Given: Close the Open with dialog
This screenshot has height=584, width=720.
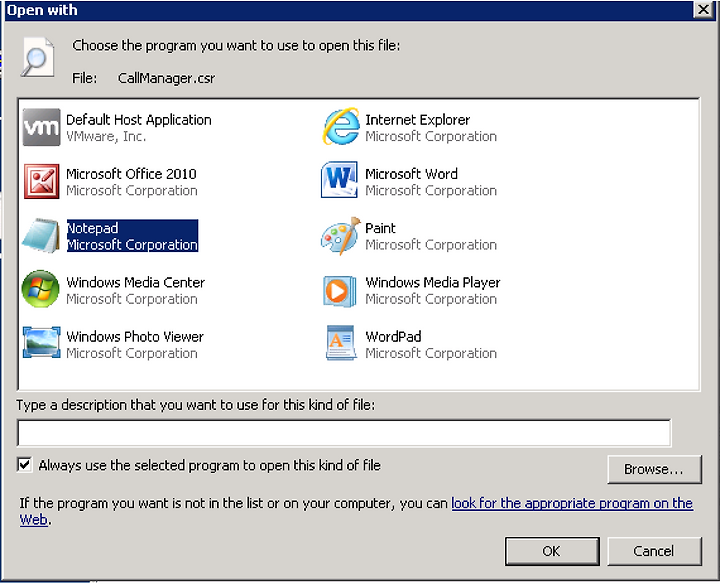Looking at the screenshot, I should [703, 10].
